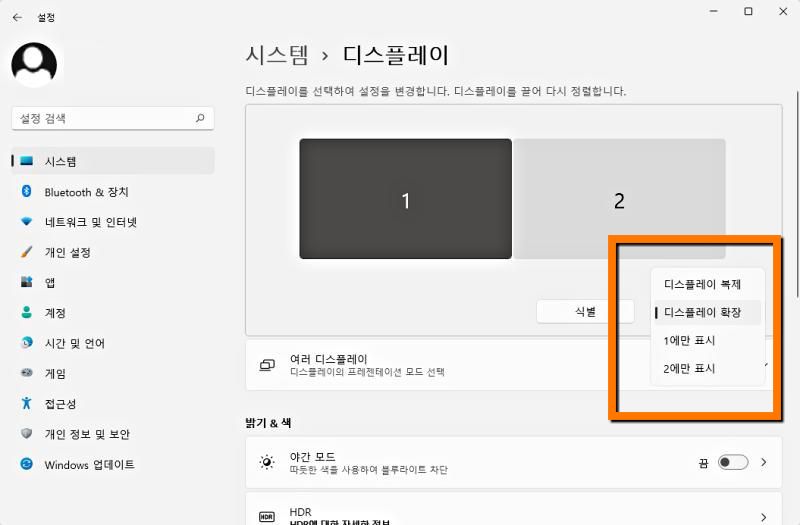This screenshot has width=800, height=525.
Task: Open 시간 및 언어 settings
Action: (113, 343)
